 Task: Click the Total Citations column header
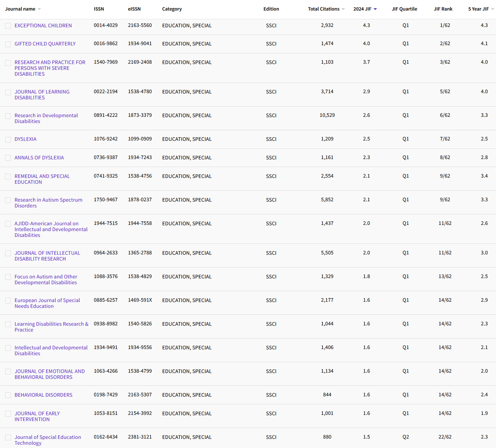coord(324,9)
